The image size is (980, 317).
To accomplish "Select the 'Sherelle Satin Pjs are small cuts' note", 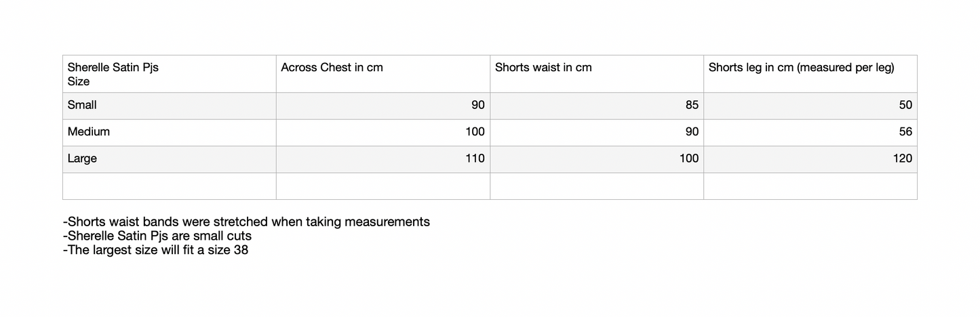I will coord(157,236).
